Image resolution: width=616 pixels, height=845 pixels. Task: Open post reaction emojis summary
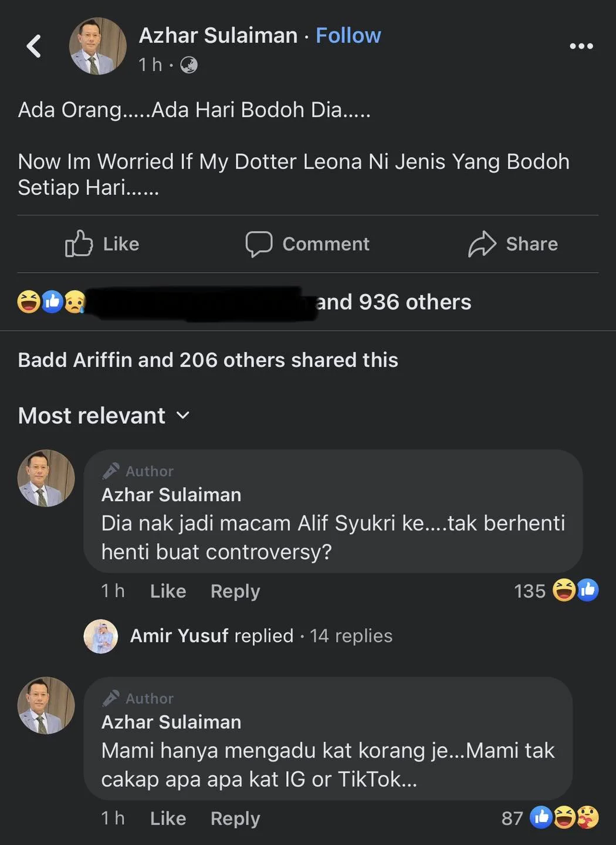coord(52,302)
